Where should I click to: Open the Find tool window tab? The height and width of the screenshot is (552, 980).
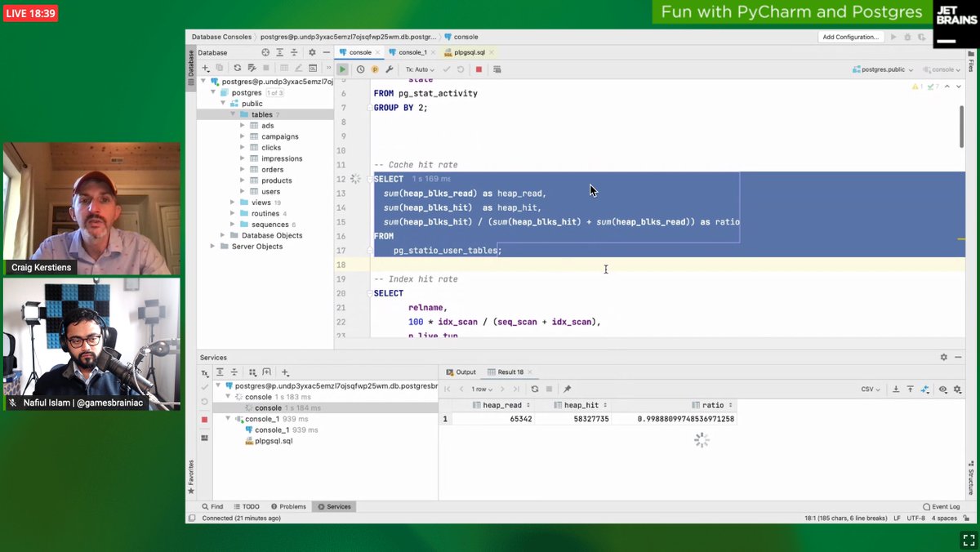212,506
